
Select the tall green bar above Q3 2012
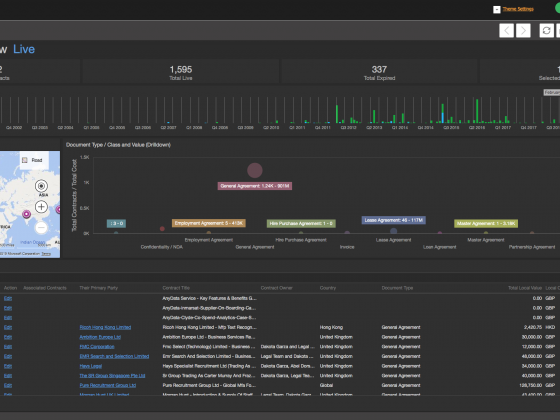click(x=337, y=114)
